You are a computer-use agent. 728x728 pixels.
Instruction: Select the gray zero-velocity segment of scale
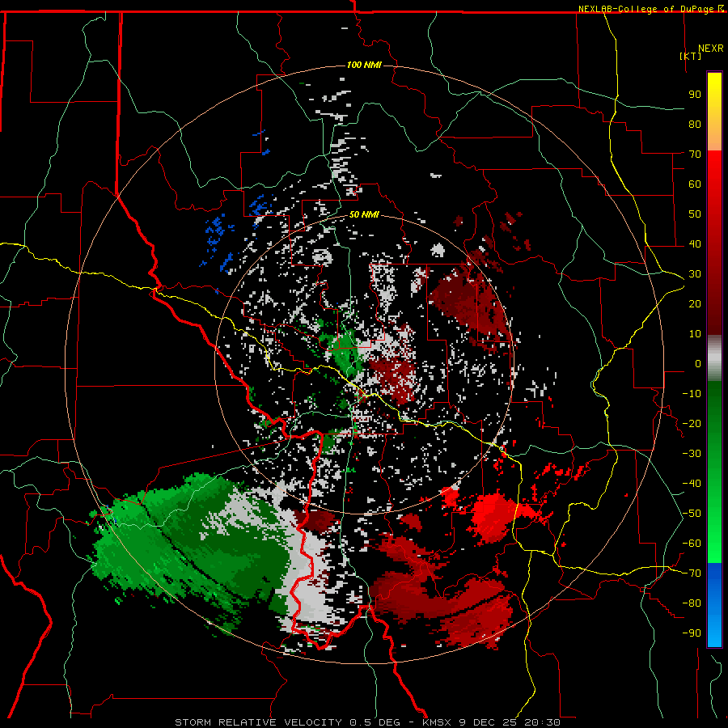(x=714, y=358)
